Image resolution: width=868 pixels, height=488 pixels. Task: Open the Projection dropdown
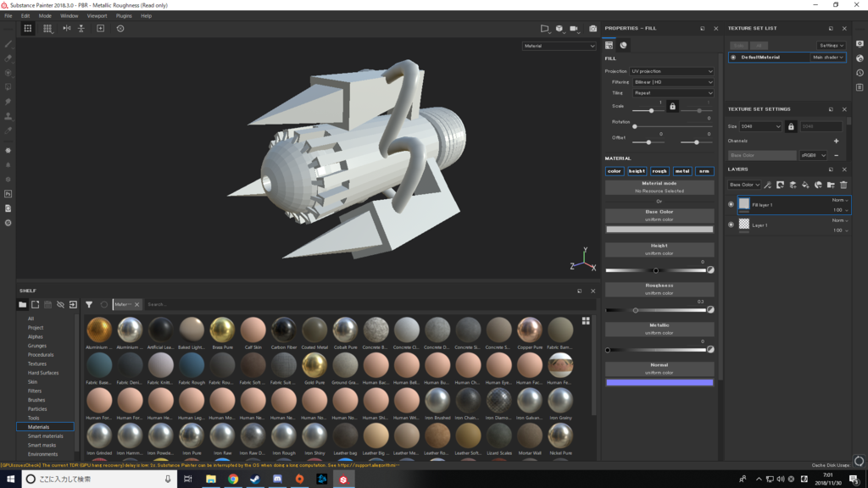coord(672,71)
